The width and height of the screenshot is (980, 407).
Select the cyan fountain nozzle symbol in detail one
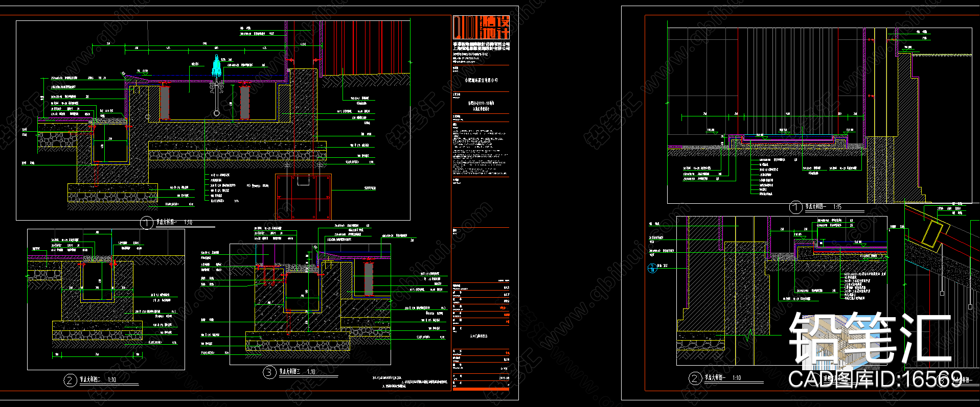[x=216, y=67]
